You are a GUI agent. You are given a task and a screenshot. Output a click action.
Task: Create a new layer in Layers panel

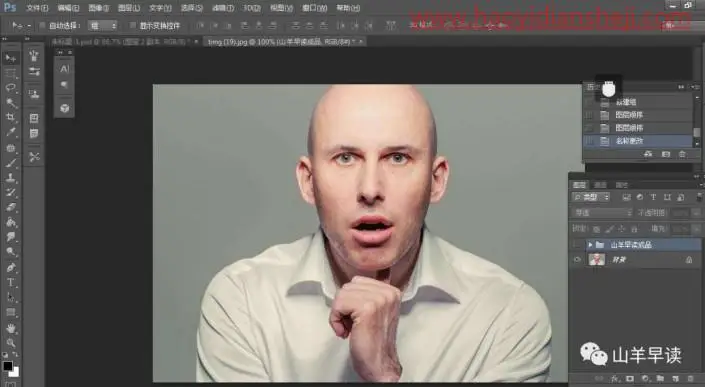click(x=675, y=378)
